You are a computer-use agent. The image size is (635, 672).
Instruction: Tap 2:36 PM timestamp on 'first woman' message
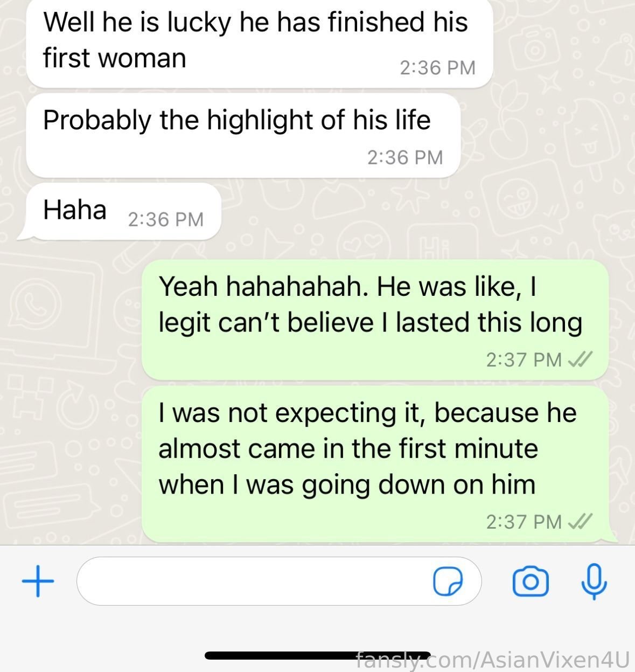(x=437, y=67)
